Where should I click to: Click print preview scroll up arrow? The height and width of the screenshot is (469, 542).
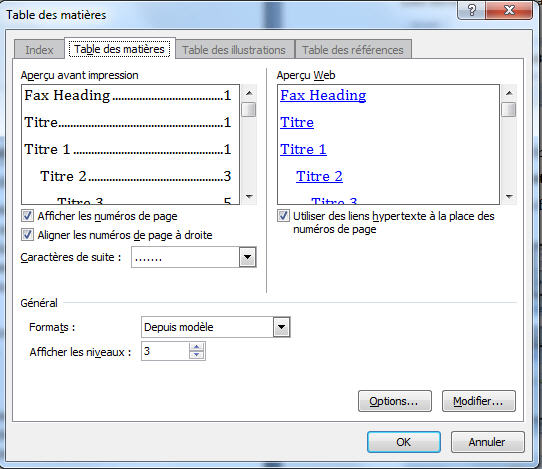click(x=249, y=93)
